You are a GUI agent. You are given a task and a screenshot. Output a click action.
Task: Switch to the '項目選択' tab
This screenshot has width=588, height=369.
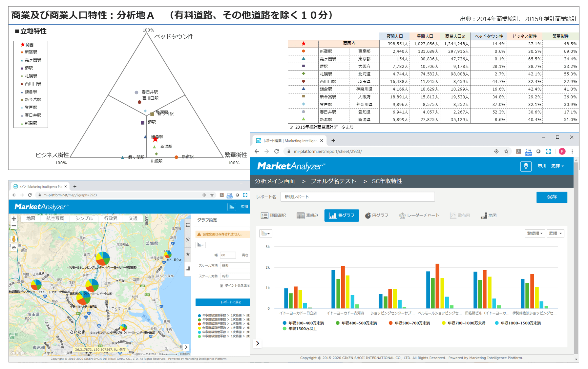pyautogui.click(x=273, y=215)
